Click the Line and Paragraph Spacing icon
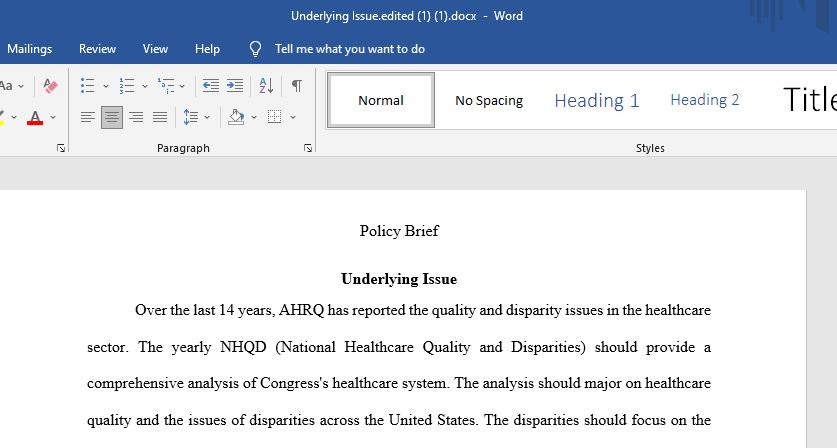The height and width of the screenshot is (448, 837). pyautogui.click(x=191, y=117)
